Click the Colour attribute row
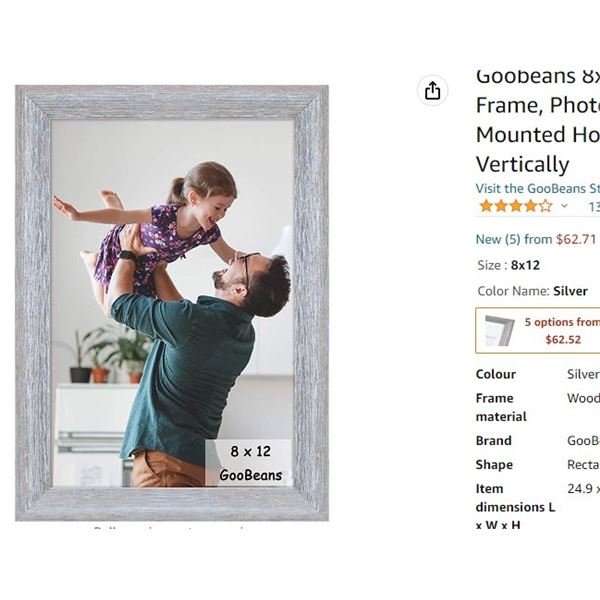 (x=538, y=374)
